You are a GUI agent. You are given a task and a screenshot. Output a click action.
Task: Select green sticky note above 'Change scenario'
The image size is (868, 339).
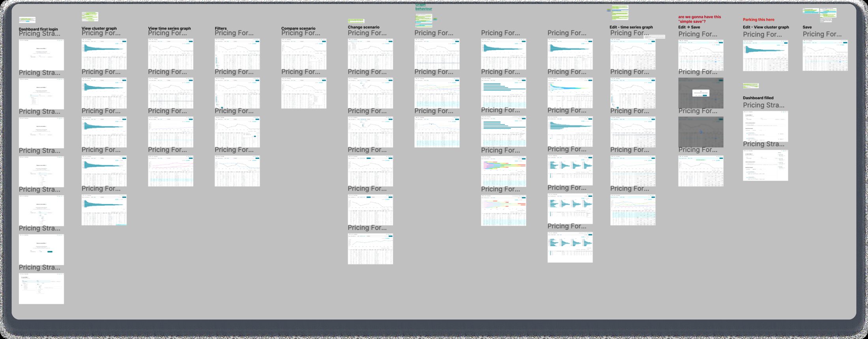coord(356,21)
